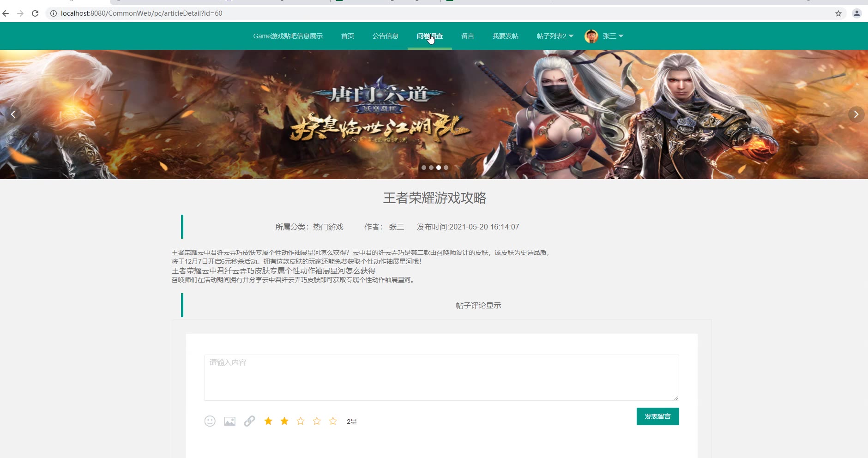
Task: Select the second carousel indicator dot
Action: [x=431, y=168]
